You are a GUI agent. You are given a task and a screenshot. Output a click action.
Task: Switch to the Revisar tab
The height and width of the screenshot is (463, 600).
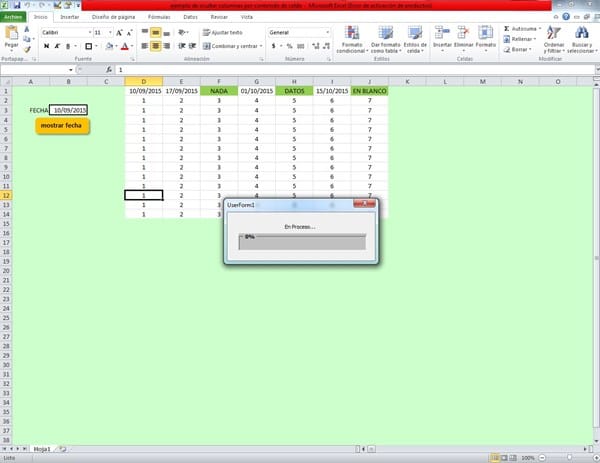(x=219, y=17)
